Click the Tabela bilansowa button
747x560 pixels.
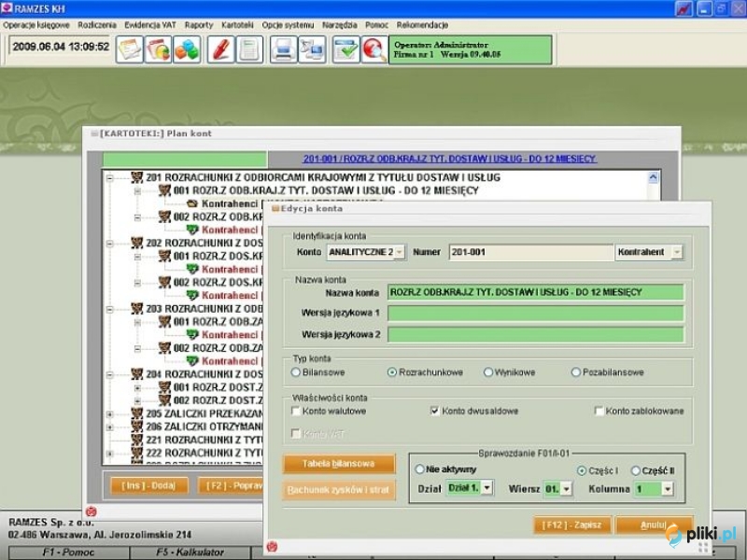(339, 464)
